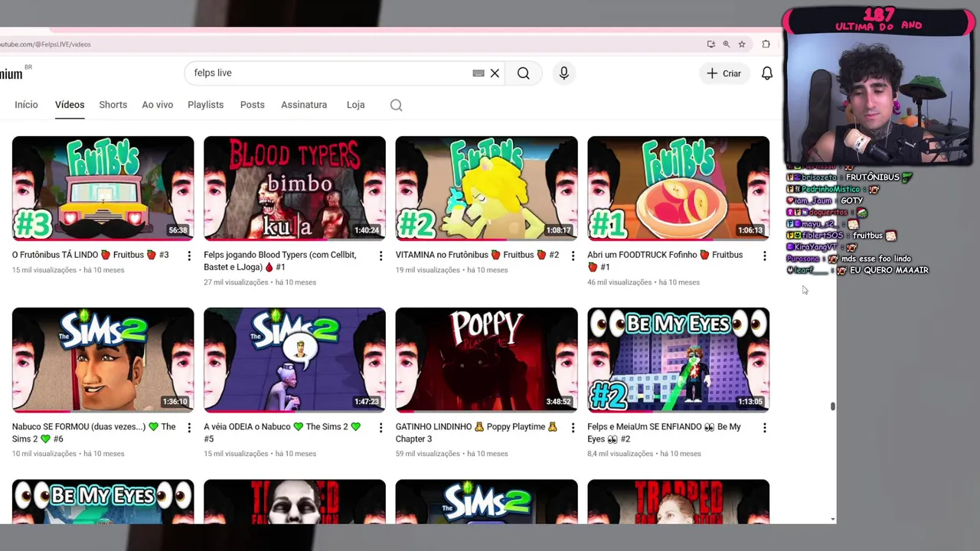
Task: Open options menu for A véia ODEIA video
Action: coord(381,428)
